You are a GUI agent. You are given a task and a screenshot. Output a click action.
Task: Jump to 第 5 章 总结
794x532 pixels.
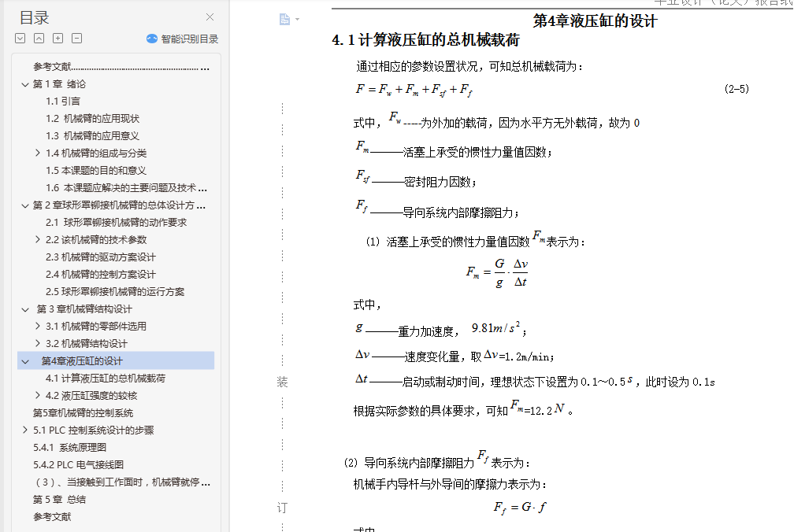(59, 499)
